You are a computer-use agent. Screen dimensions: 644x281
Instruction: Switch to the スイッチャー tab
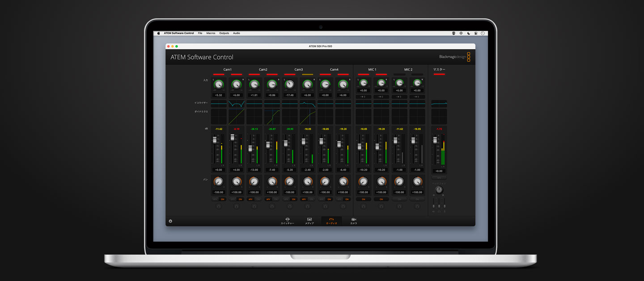click(288, 221)
